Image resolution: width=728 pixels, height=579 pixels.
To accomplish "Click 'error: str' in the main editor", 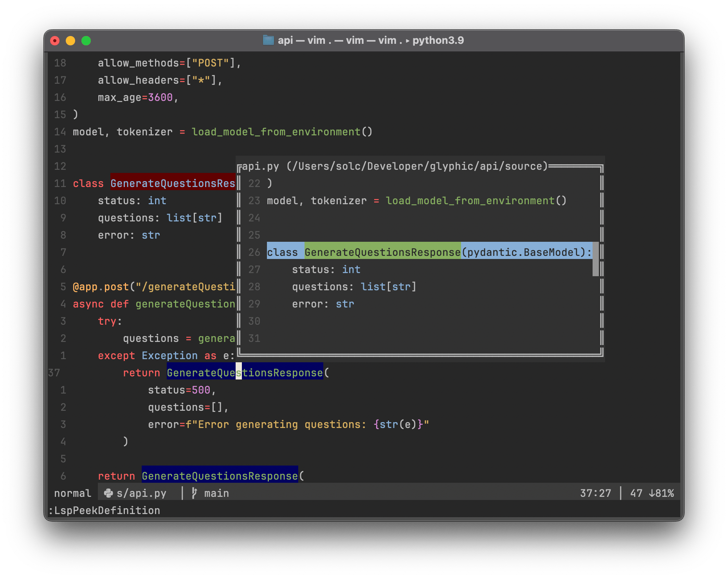I will 129,235.
